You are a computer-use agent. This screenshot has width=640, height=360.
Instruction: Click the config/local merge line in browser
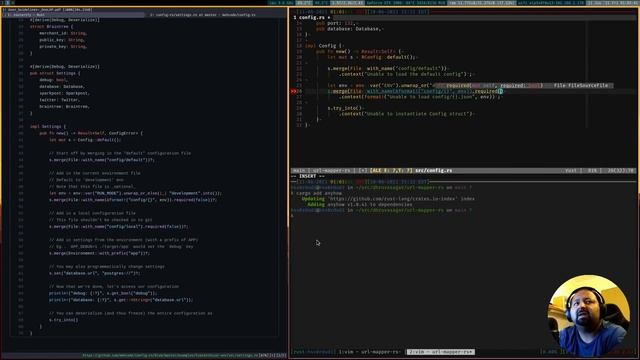[119, 227]
